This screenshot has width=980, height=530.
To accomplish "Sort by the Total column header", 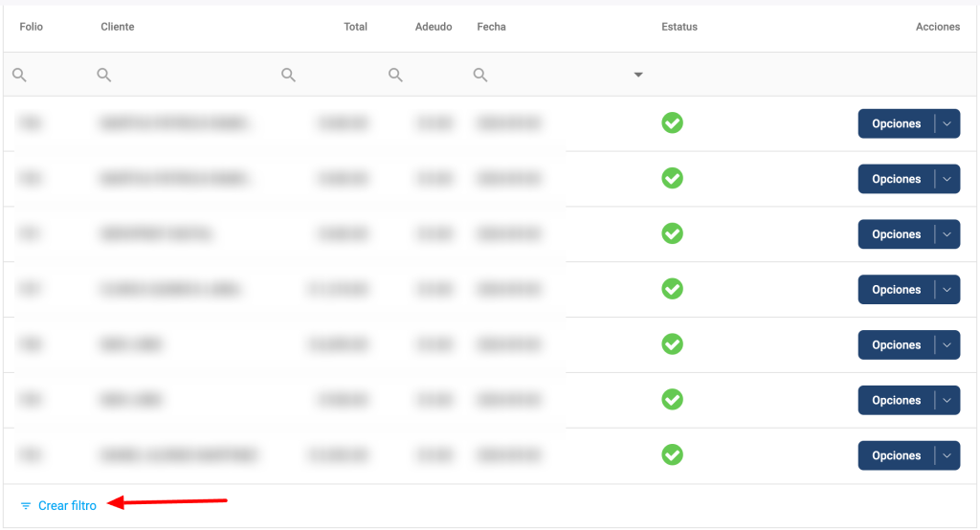I will click(356, 27).
